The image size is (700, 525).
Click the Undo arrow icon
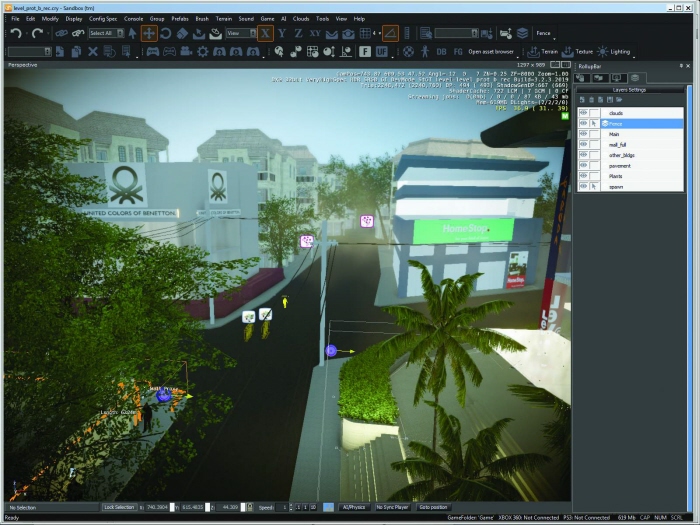(x=16, y=33)
